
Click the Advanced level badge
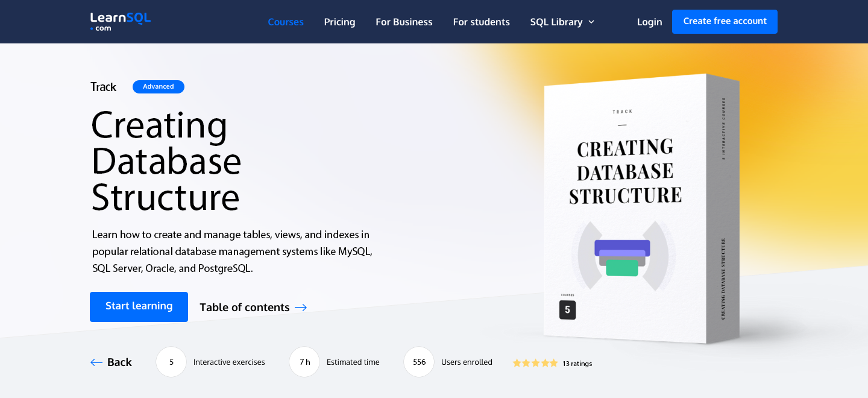(x=159, y=87)
